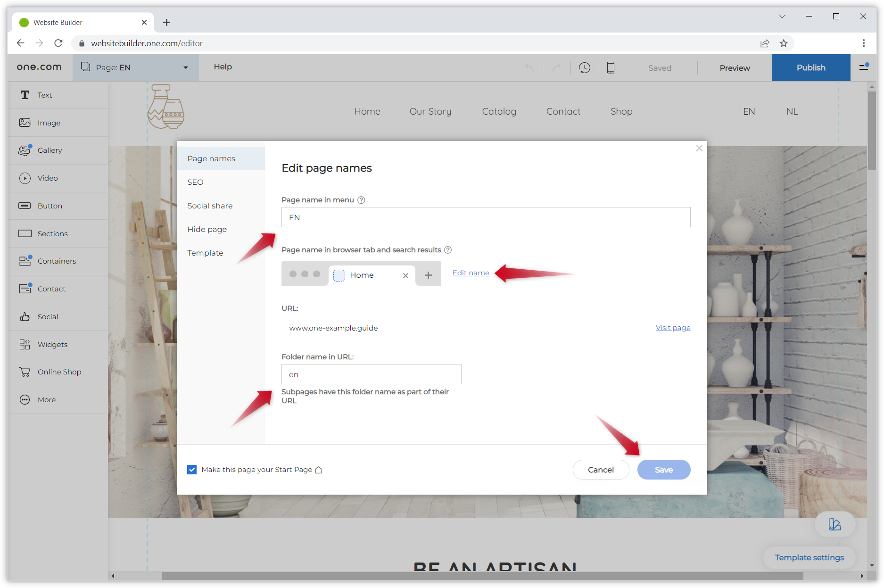Click the Online Shop cart icon
884x588 pixels.
click(x=25, y=372)
